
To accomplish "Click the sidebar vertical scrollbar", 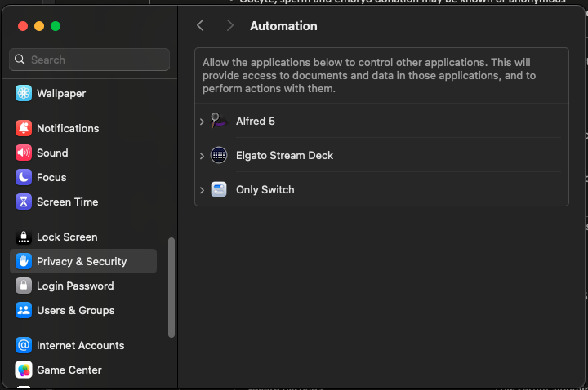I will (171, 287).
